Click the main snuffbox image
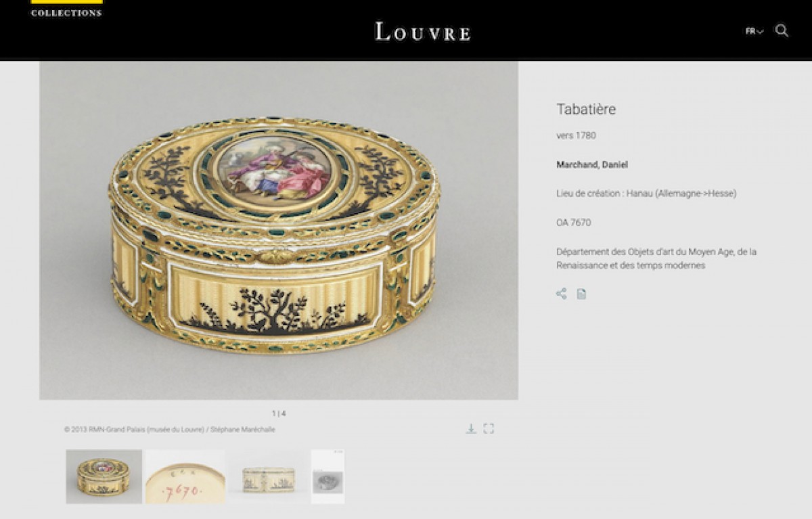 coord(279,230)
